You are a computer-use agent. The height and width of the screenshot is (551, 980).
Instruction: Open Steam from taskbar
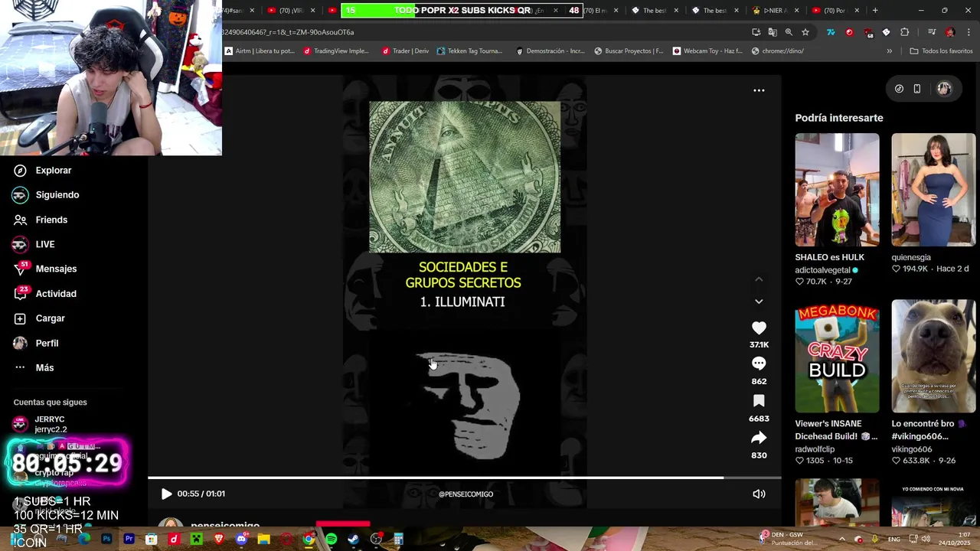coord(353,540)
